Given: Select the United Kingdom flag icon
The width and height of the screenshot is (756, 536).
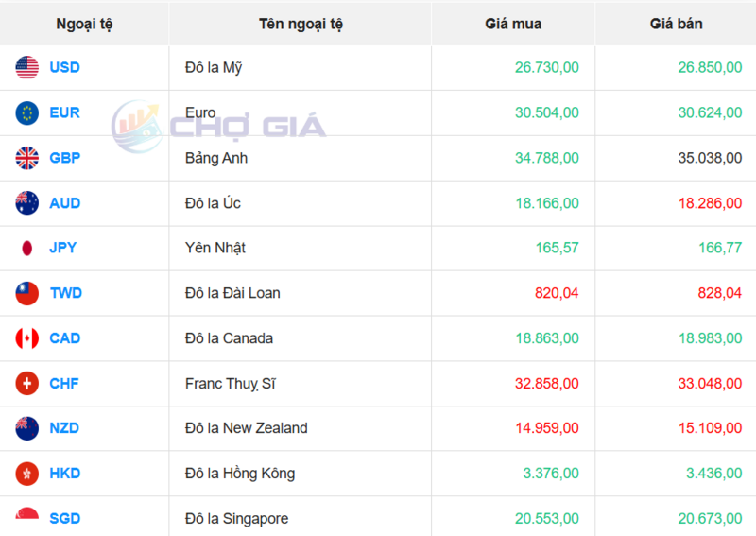Looking at the screenshot, I should pyautogui.click(x=26, y=158).
